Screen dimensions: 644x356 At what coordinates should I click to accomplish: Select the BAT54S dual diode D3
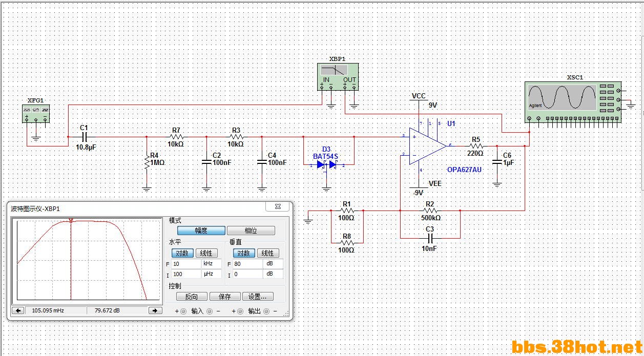[327, 164]
